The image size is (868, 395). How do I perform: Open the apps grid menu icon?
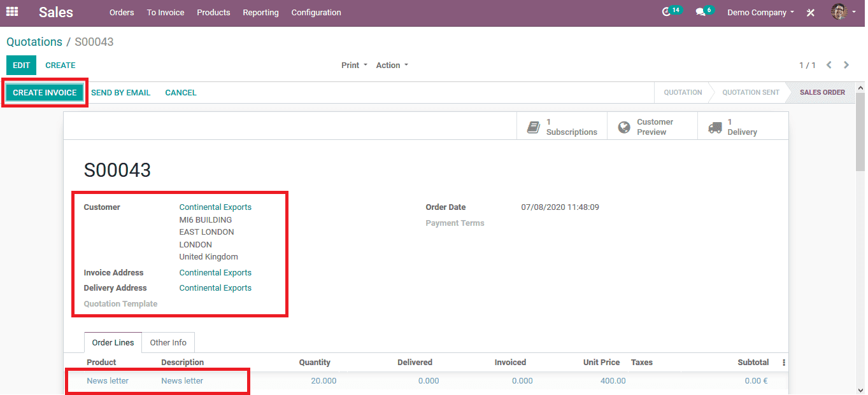(12, 12)
